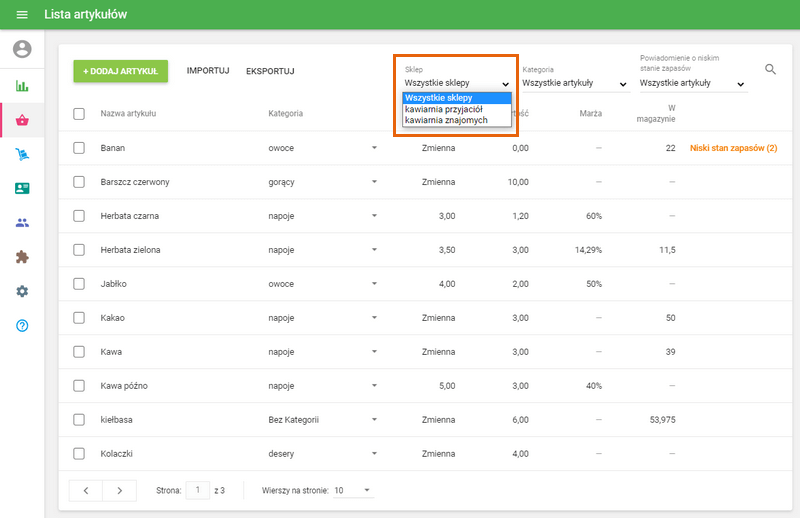
Task: Select the Herbata zielona row checkbox
Action: click(x=79, y=250)
